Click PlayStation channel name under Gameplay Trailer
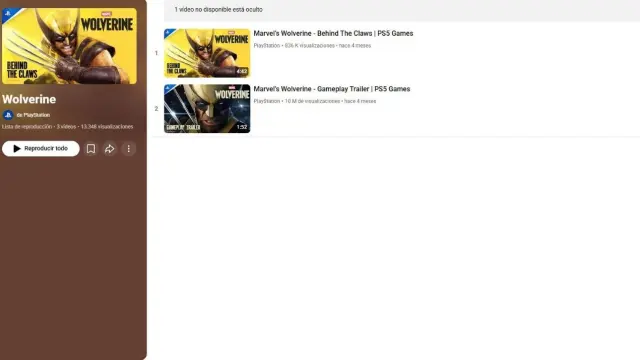 267,101
